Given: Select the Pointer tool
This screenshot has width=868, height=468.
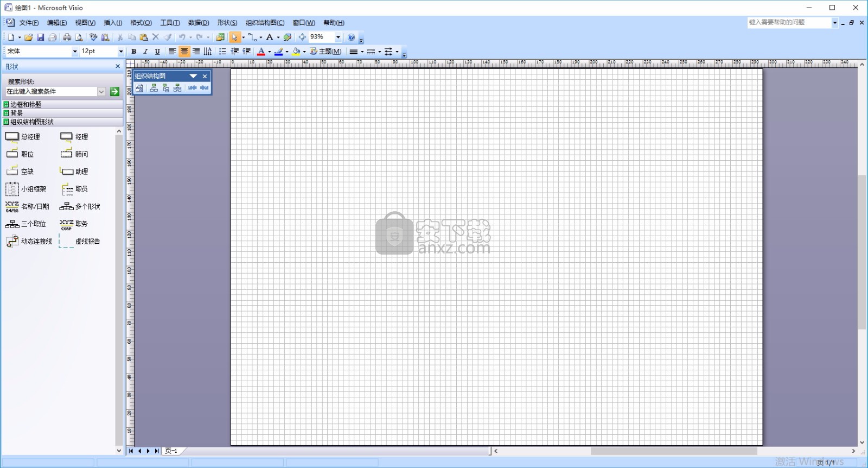Looking at the screenshot, I should click(x=234, y=37).
